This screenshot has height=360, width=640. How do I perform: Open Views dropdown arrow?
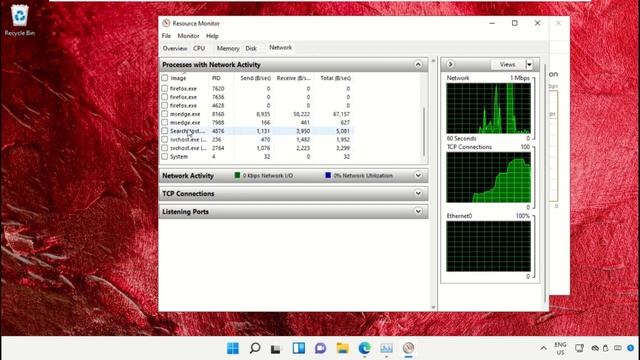[x=529, y=64]
